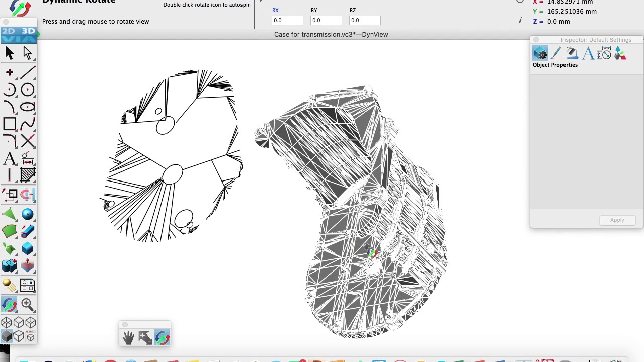Open the Fill style inspector tab

tap(572, 53)
